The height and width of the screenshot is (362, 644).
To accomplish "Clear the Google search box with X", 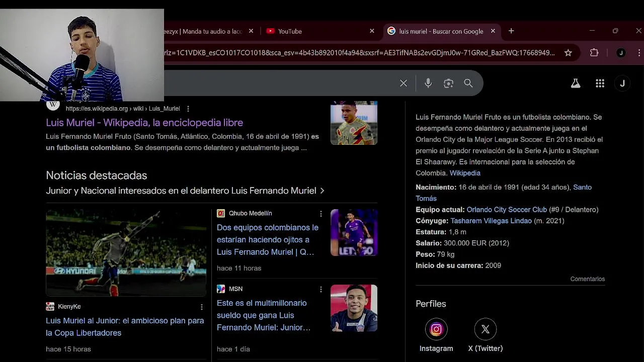I will pos(404,83).
